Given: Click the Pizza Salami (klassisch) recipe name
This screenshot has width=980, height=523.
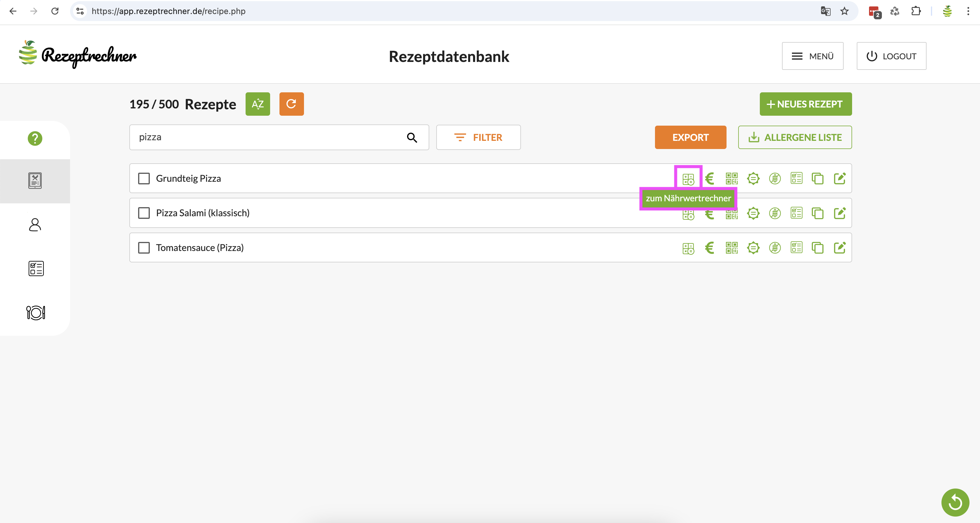Looking at the screenshot, I should coord(203,213).
